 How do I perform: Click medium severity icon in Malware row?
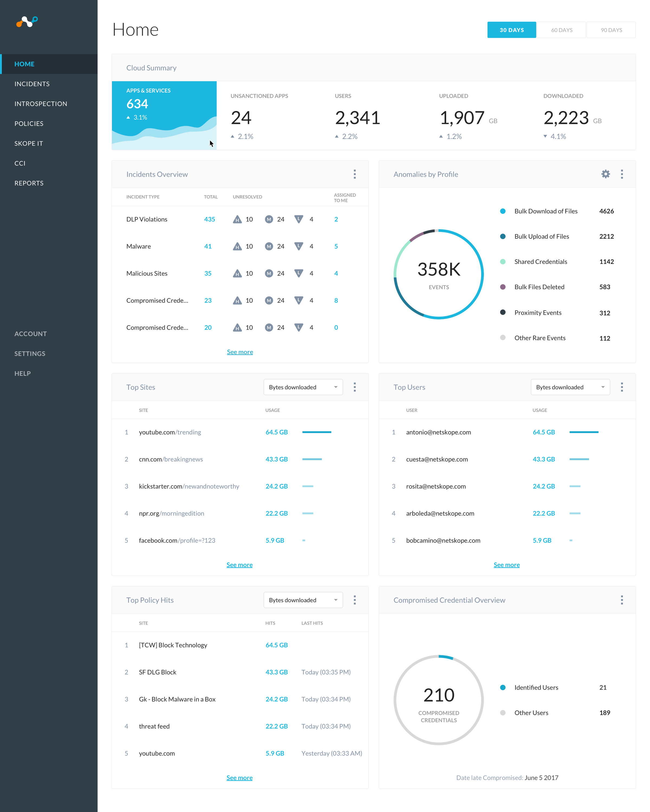point(269,246)
